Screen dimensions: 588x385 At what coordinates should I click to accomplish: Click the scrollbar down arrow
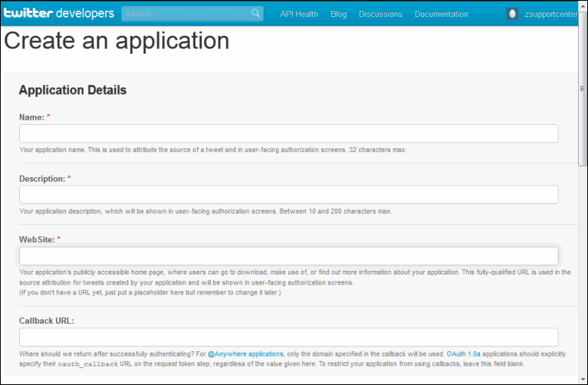[x=583, y=380]
